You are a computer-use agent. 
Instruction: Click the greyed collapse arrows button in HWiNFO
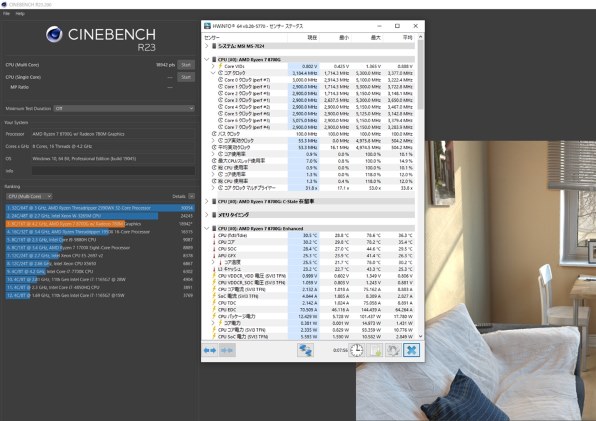click(x=227, y=350)
